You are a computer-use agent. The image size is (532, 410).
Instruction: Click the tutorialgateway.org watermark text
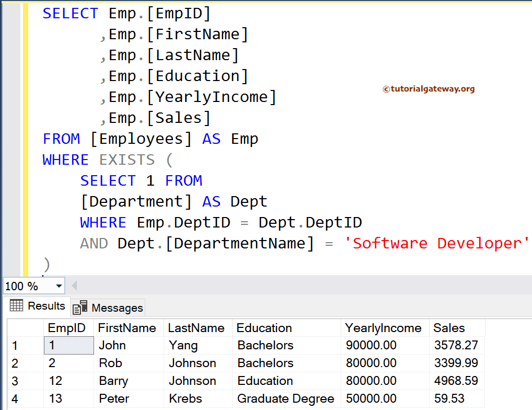pos(429,89)
